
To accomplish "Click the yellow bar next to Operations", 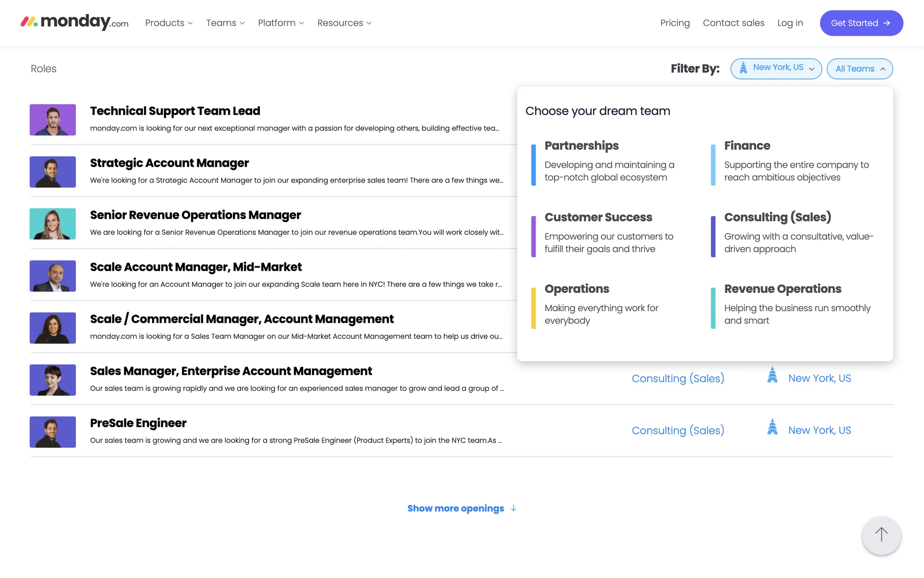I will point(533,308).
